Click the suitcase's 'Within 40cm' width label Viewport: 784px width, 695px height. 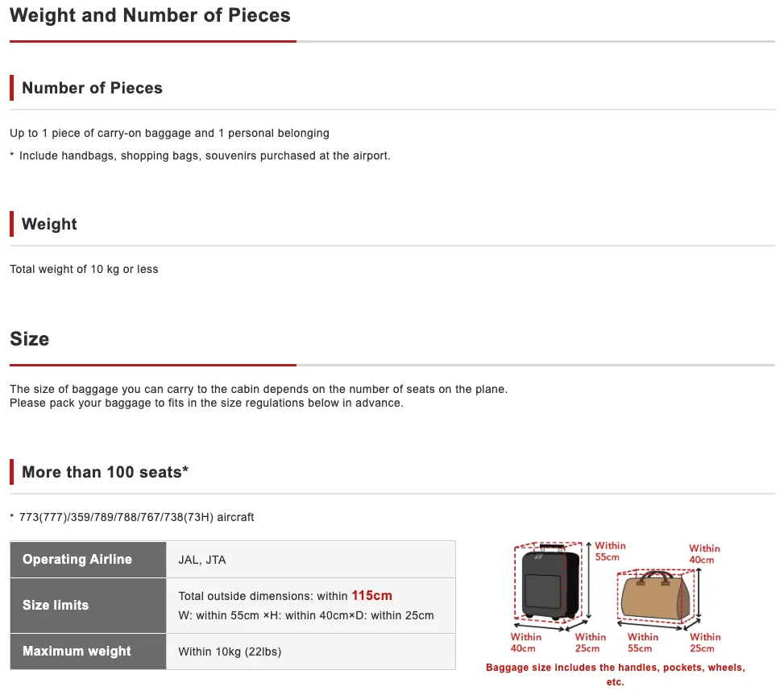(x=525, y=643)
